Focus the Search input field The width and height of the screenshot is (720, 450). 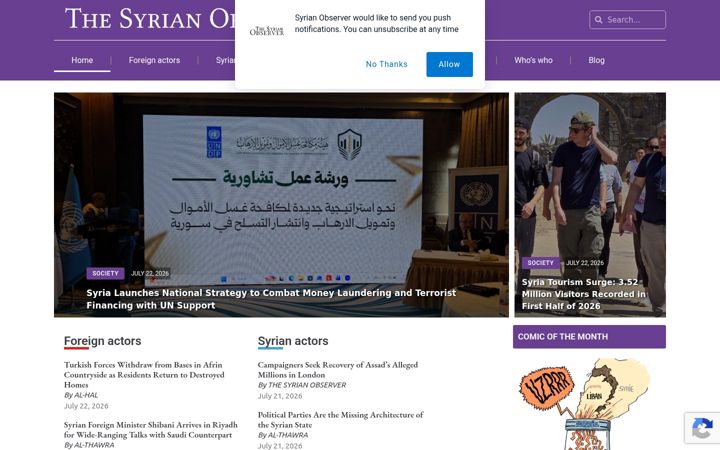[627, 20]
